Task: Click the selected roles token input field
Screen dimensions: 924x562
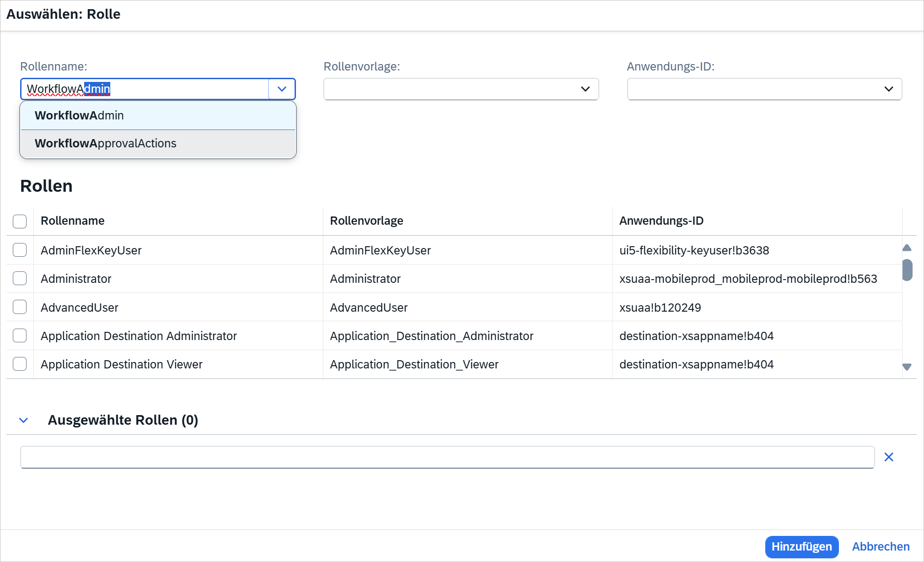Action: click(447, 457)
